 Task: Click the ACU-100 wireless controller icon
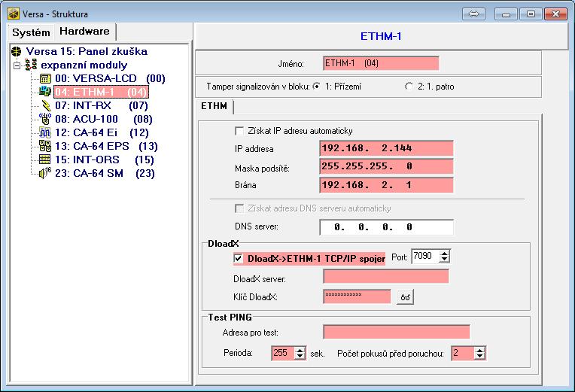tap(45, 119)
